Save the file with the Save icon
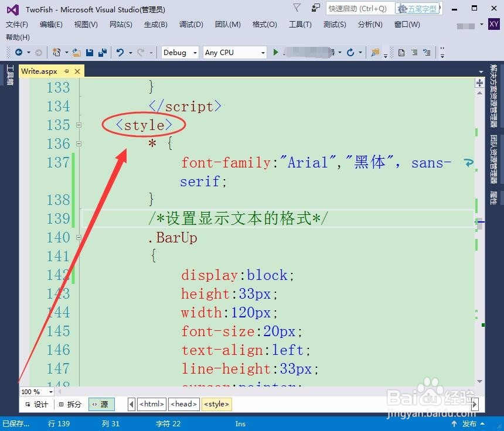The height and width of the screenshot is (431, 504). click(90, 52)
